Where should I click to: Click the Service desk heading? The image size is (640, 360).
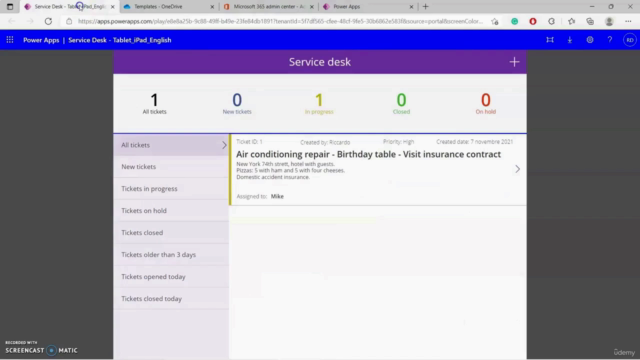pos(320,62)
